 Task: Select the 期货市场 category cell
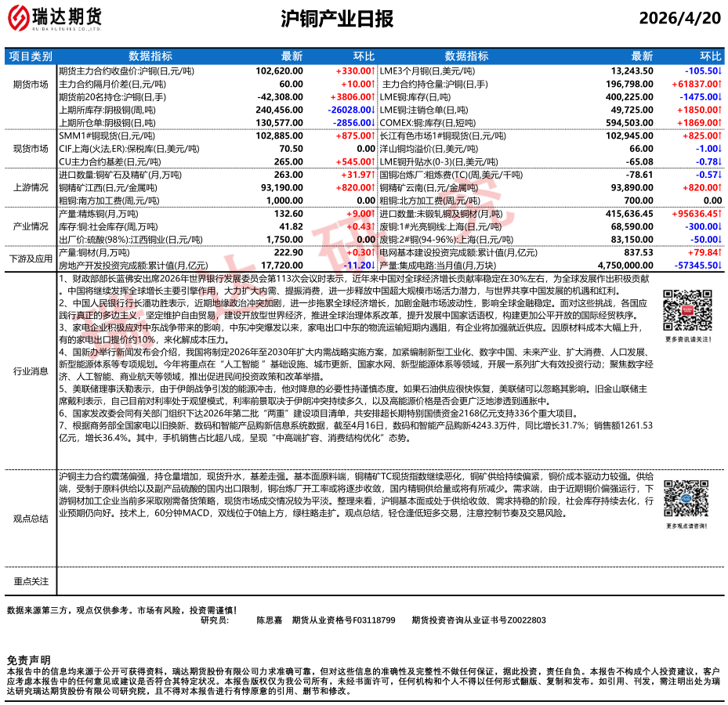(31, 85)
